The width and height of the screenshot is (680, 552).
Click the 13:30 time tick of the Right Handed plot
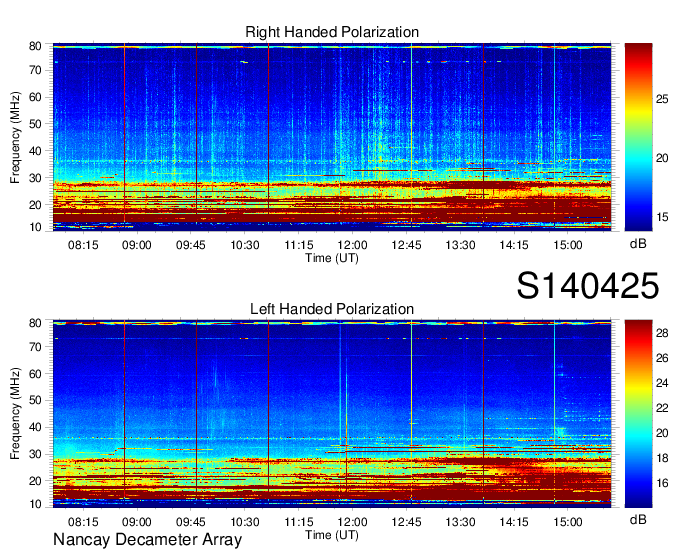(461, 245)
